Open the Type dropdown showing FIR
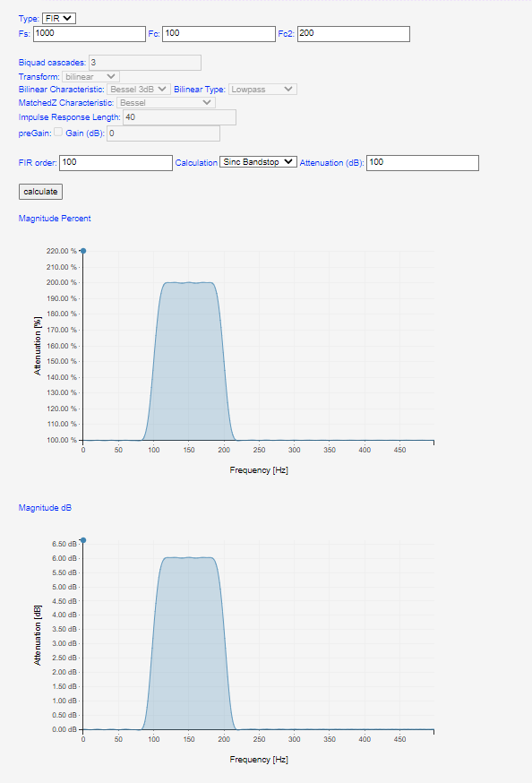The image size is (532, 783). click(x=59, y=19)
